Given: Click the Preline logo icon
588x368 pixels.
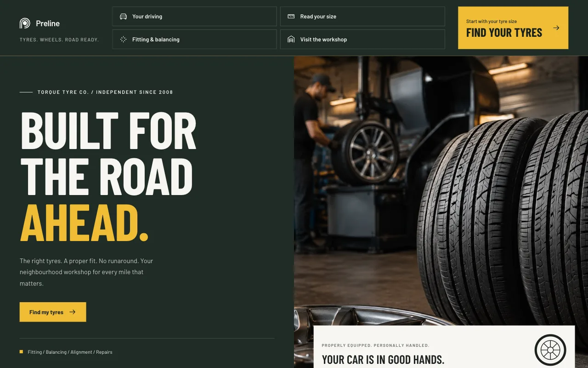Looking at the screenshot, I should [x=25, y=23].
